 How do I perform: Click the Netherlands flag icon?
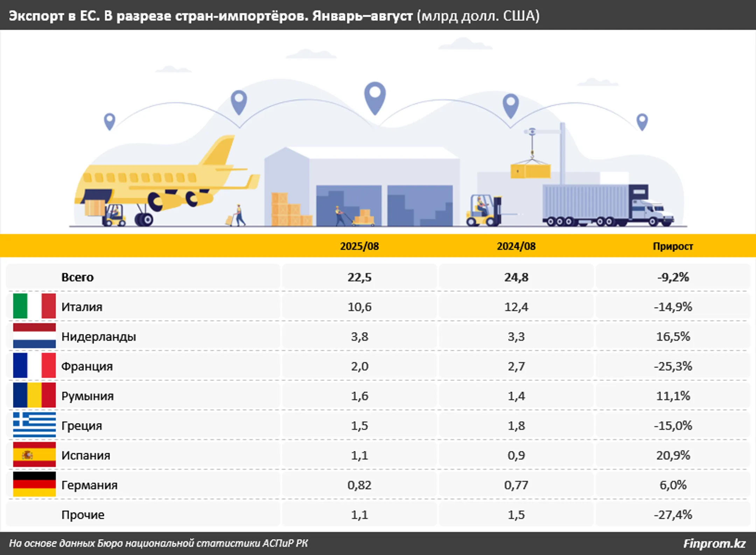click(x=34, y=336)
